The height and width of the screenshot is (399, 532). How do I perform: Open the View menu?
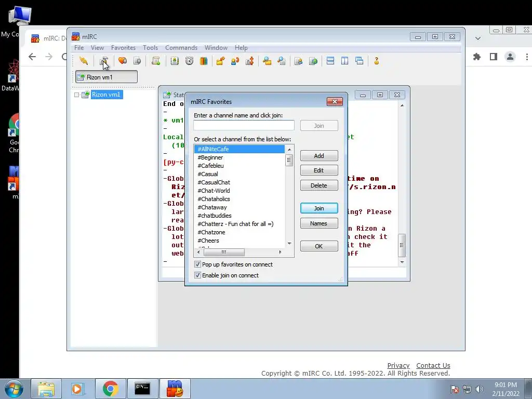97,48
